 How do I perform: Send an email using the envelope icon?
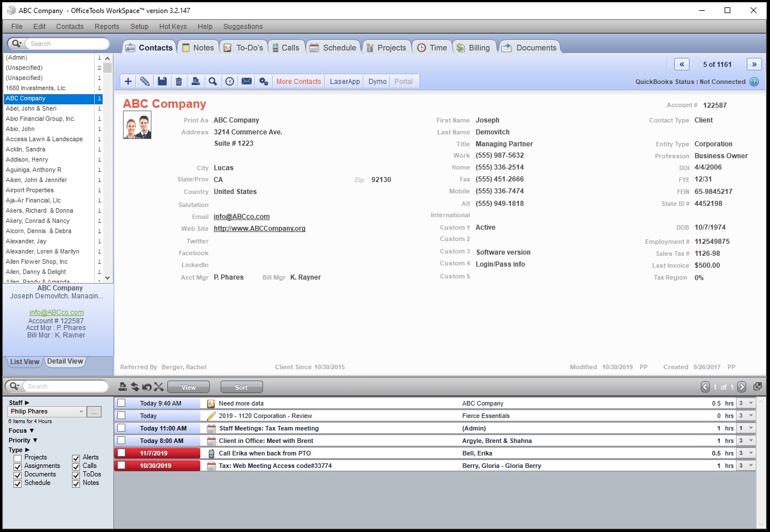[x=247, y=82]
